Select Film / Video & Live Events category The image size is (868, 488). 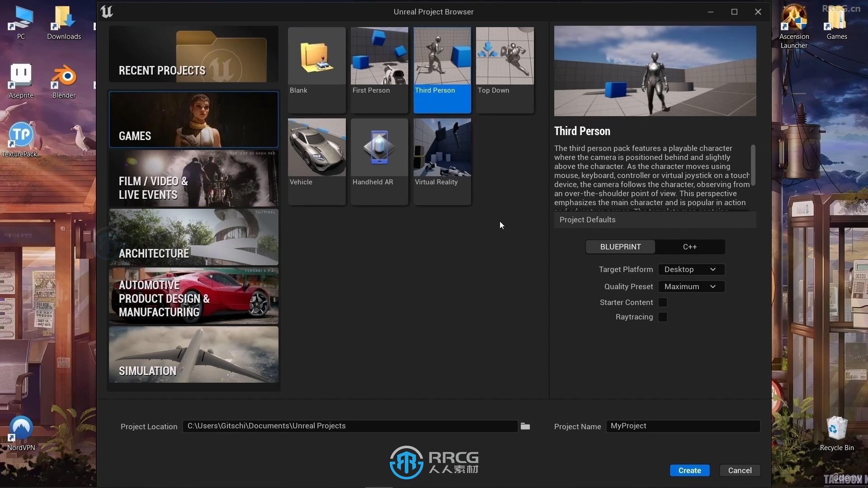point(193,178)
